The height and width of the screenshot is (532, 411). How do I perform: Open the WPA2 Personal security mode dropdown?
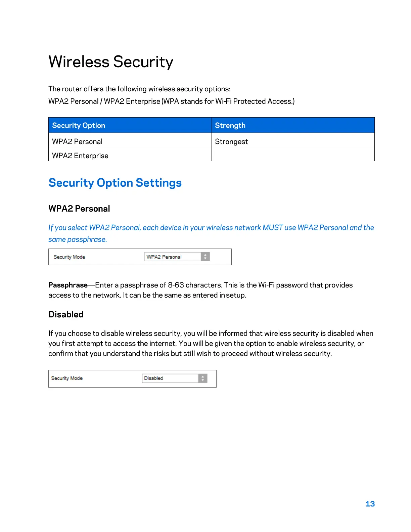(173, 257)
